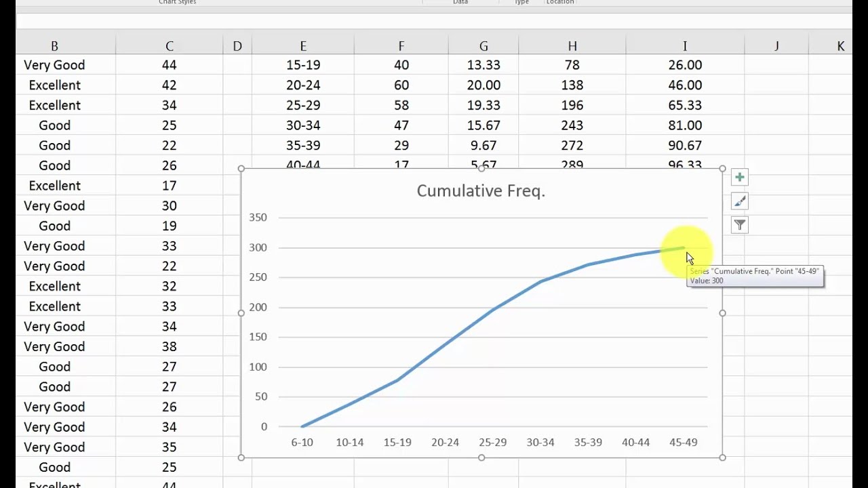868x488 pixels.
Task: Select cell showing 15.67
Action: tap(484, 125)
